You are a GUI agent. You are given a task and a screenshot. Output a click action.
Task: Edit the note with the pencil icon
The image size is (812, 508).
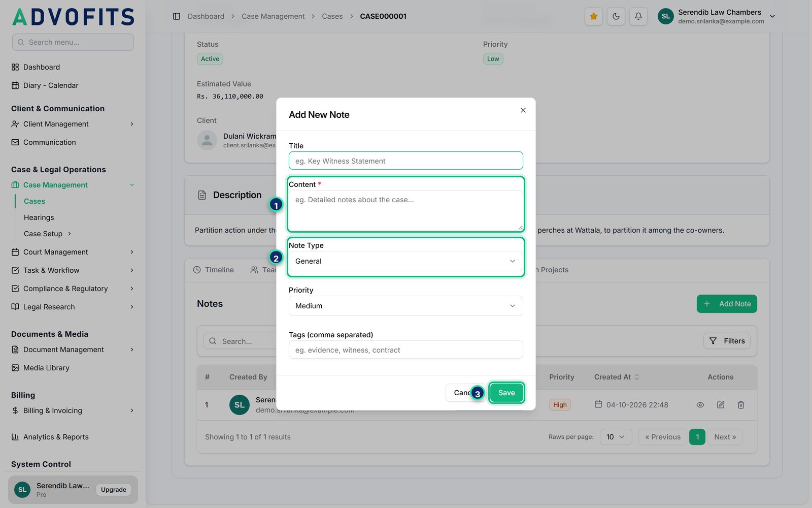click(721, 405)
